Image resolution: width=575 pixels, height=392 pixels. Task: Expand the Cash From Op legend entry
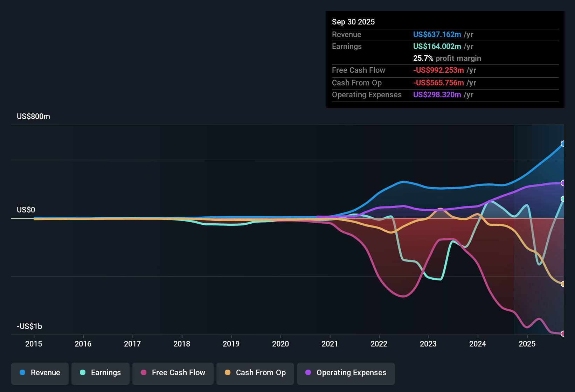(x=255, y=373)
